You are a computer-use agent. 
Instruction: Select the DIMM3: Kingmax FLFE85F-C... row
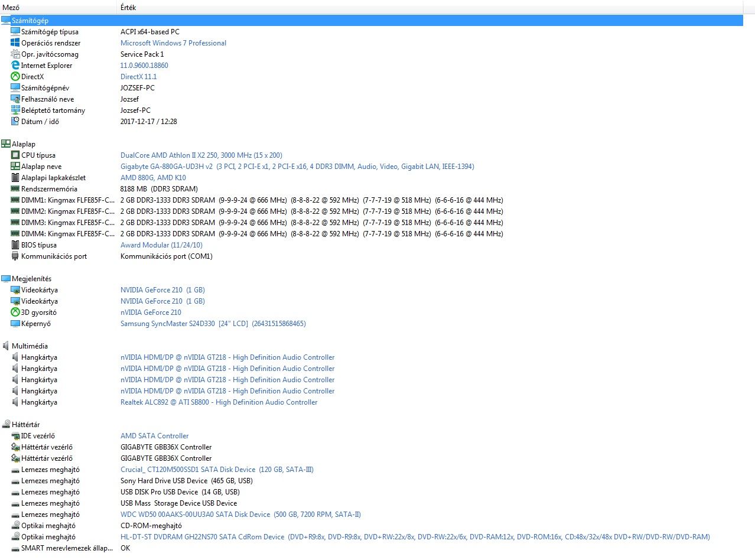(x=372, y=223)
